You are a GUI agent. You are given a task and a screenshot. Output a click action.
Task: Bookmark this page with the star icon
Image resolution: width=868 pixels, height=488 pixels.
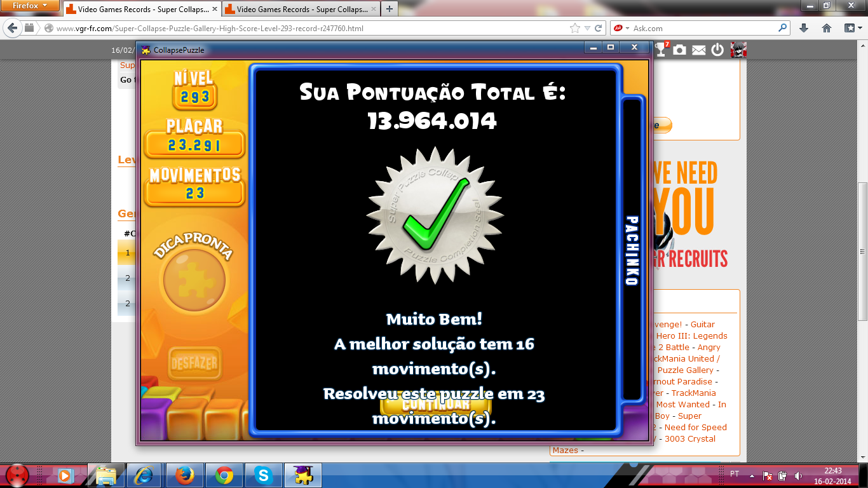[575, 28]
